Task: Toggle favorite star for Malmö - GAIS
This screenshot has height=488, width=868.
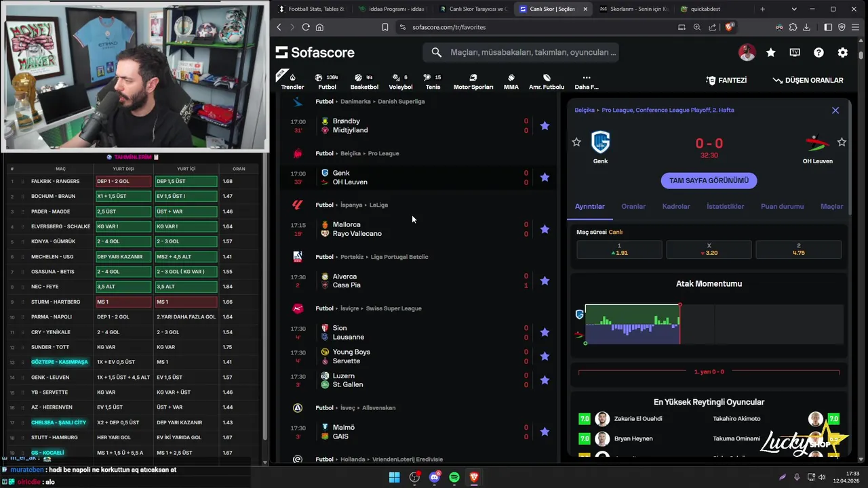Action: 545,432
